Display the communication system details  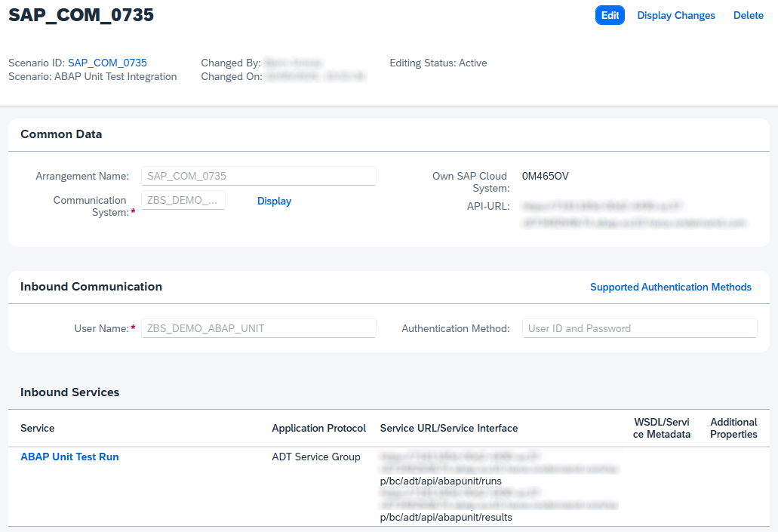[274, 201]
